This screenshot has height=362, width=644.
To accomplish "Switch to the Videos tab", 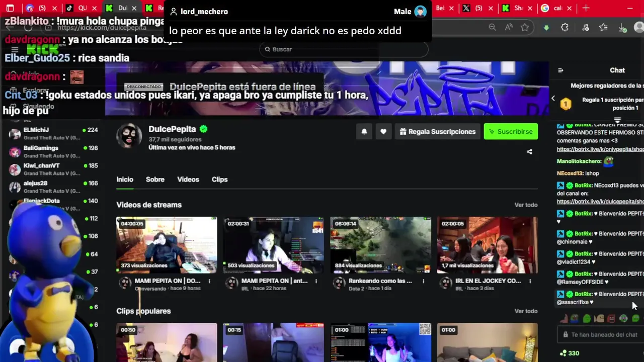I will [x=188, y=179].
